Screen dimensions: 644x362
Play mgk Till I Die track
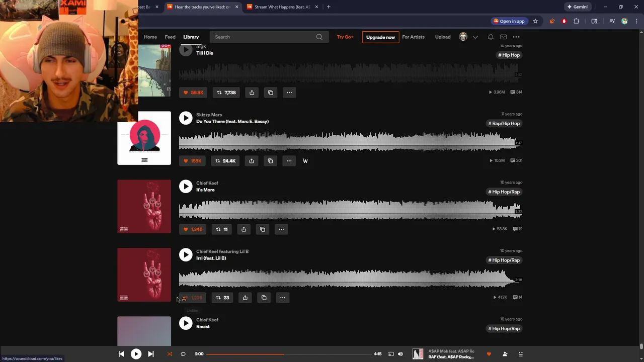186,50
